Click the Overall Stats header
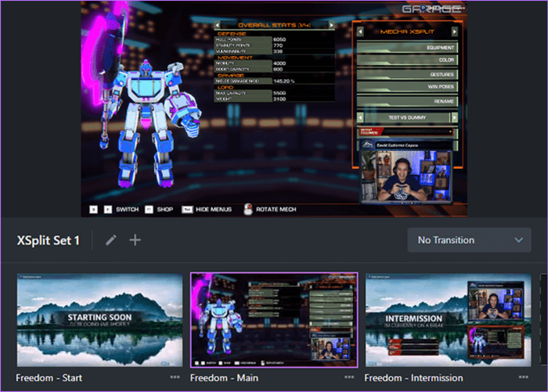The width and height of the screenshot is (548, 392). [274, 25]
